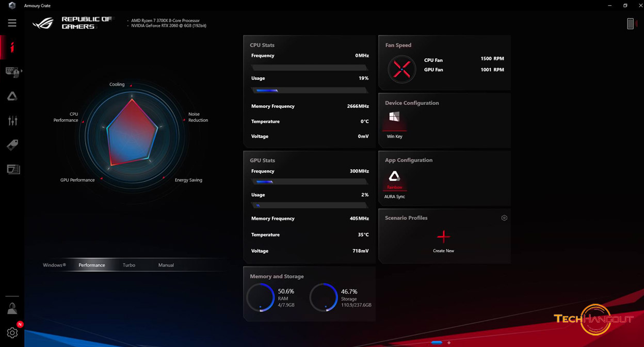This screenshot has width=644, height=347.
Task: Click the CPU Fan 1500 RPM value
Action: point(492,59)
